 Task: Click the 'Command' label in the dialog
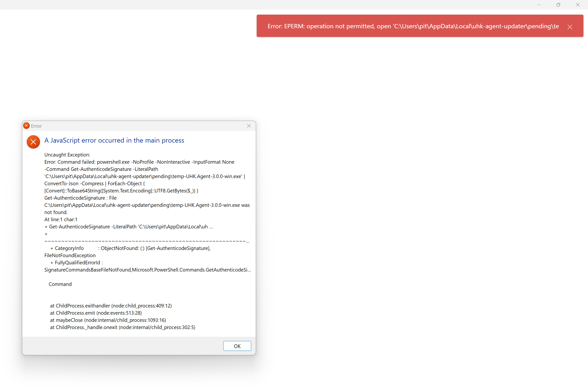[60, 284]
